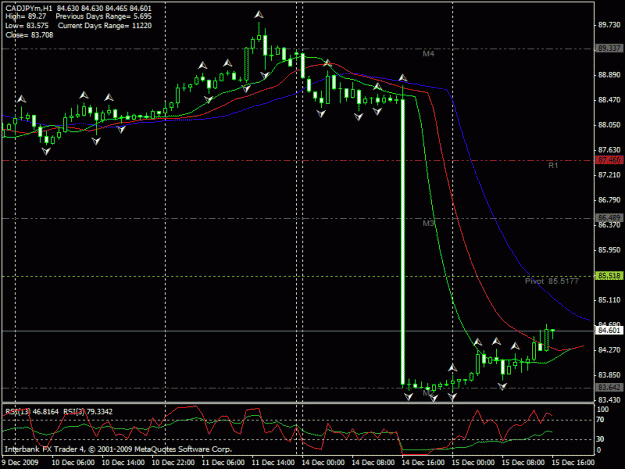Viewport: 625px width, 469px height.
Task: Select the 'Close= 83.708' info label
Action: [x=29, y=35]
